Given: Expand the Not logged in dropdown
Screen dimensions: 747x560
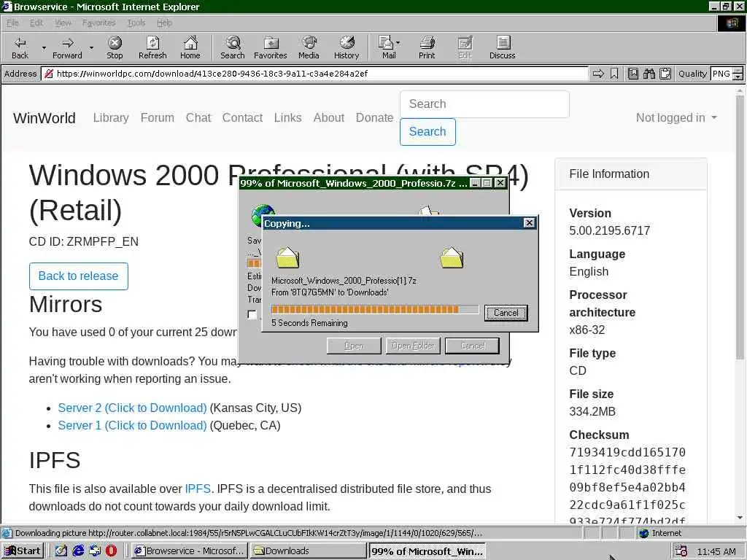Looking at the screenshot, I should pos(676,117).
